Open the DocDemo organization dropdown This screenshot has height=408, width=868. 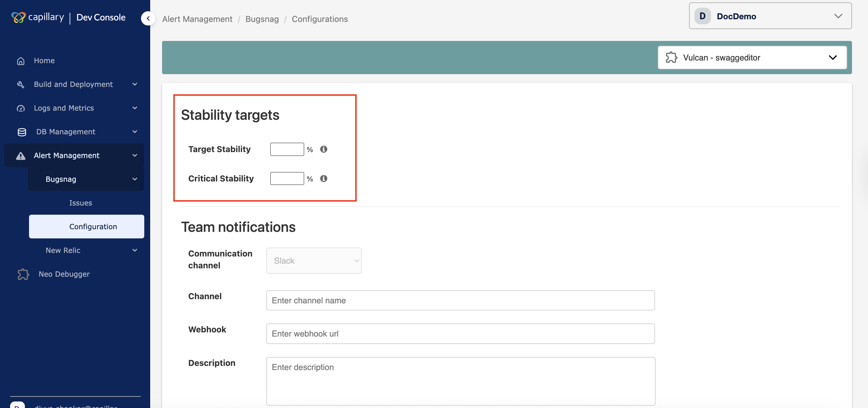click(770, 16)
